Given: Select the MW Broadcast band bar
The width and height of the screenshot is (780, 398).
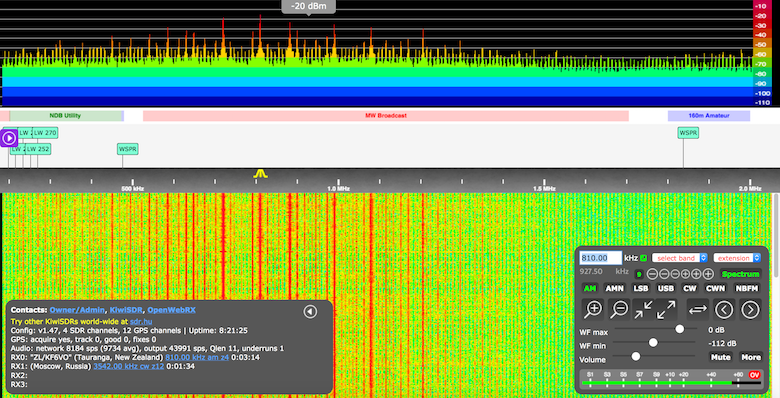Looking at the screenshot, I should (386, 116).
